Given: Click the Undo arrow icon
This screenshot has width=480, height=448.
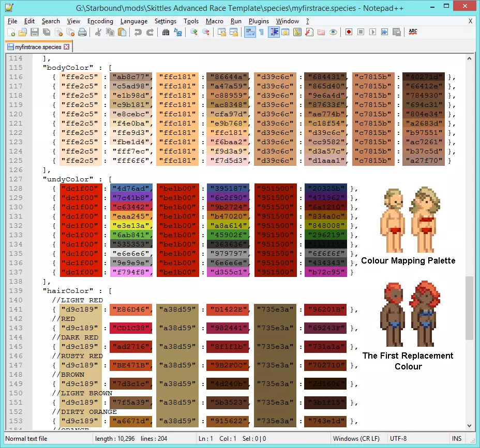Looking at the screenshot, I should (138, 32).
